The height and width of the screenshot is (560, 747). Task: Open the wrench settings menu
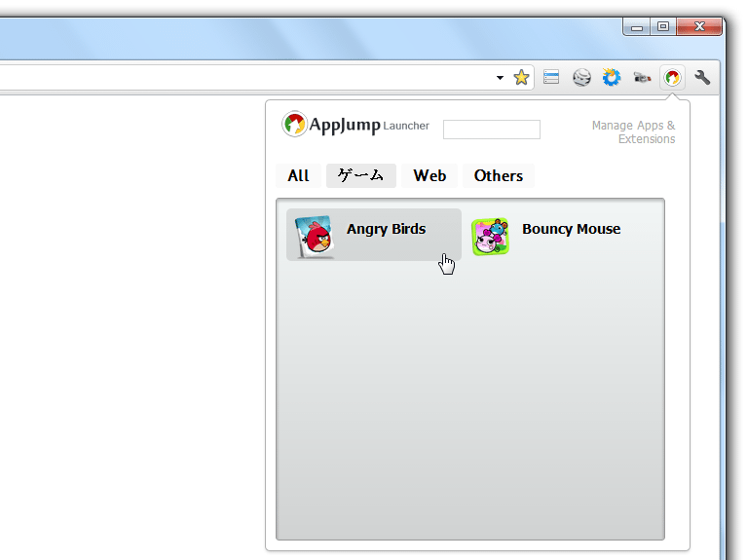tap(702, 77)
